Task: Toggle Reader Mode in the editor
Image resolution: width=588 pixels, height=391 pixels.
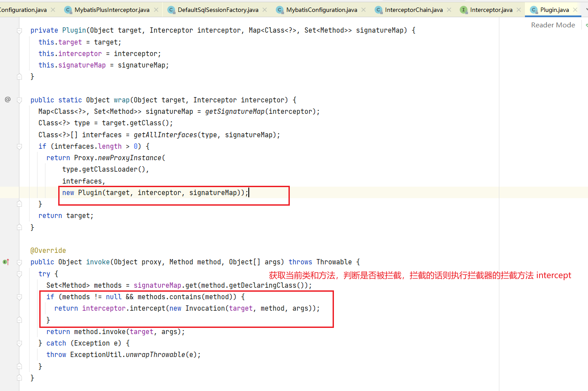Action: tap(553, 25)
